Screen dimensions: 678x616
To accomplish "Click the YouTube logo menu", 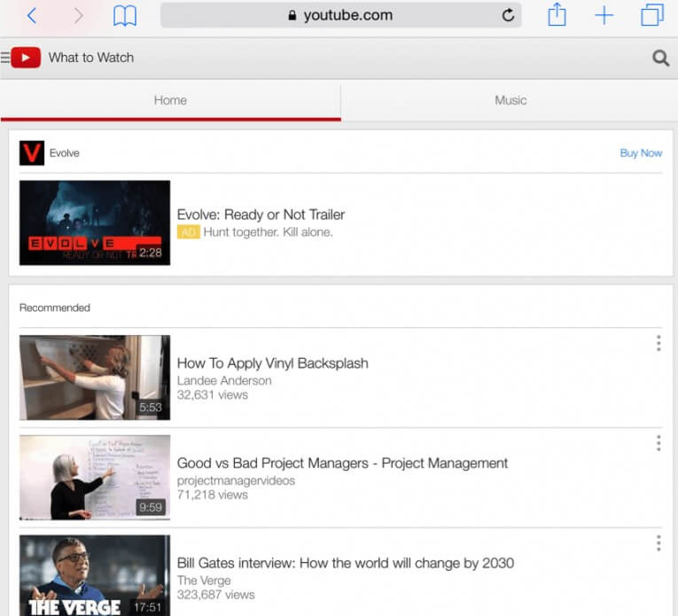I will (22, 58).
